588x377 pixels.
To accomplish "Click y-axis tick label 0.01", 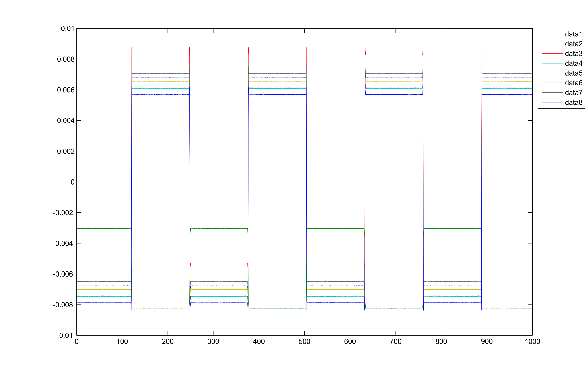I will point(68,29).
